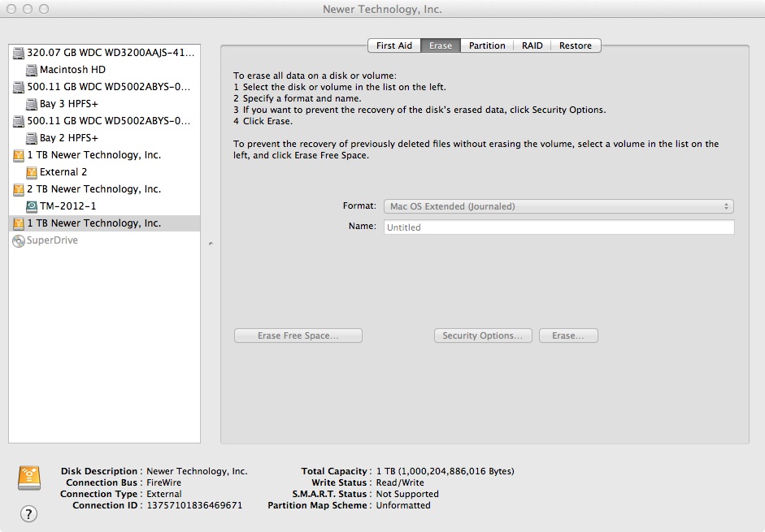Screen dimensions: 765x532
Task: Click the FireWire connection bus value
Action: pos(164,482)
